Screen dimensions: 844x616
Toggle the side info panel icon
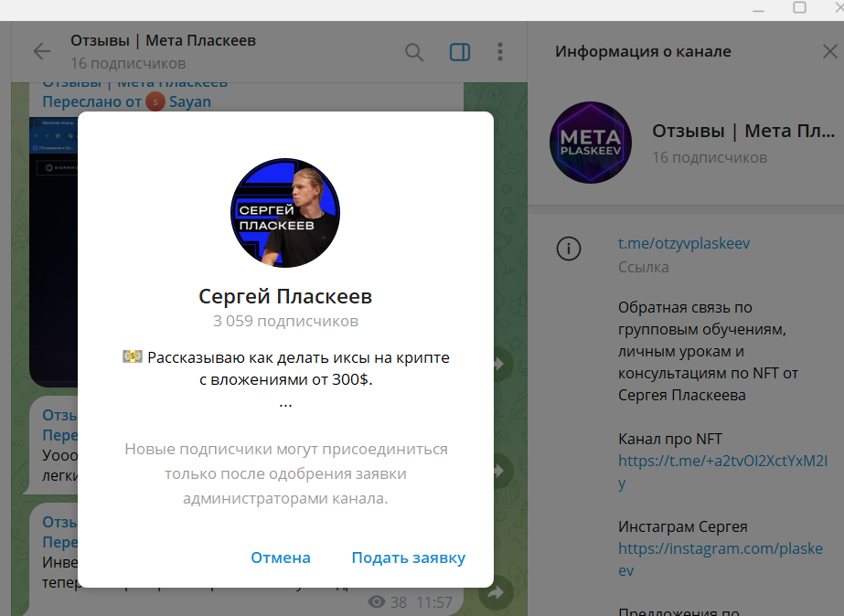point(460,52)
